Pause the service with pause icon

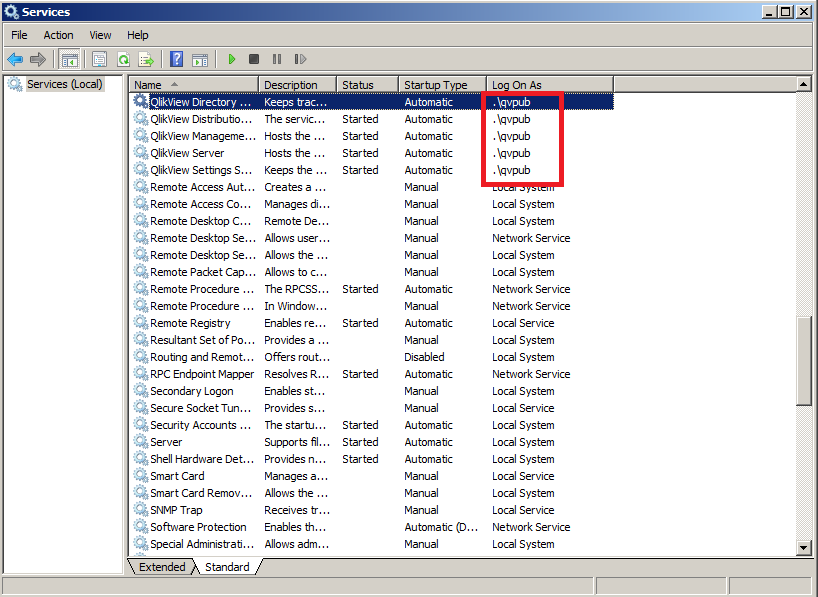tap(277, 59)
